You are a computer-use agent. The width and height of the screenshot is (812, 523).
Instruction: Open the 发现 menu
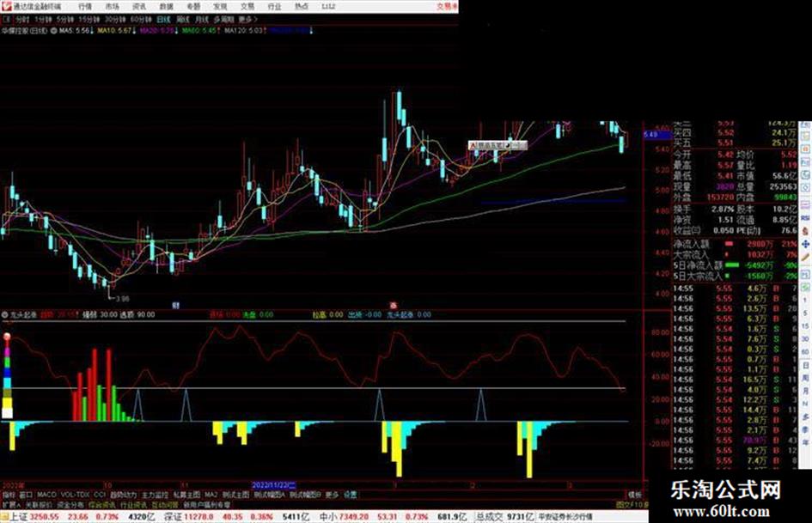click(x=221, y=7)
